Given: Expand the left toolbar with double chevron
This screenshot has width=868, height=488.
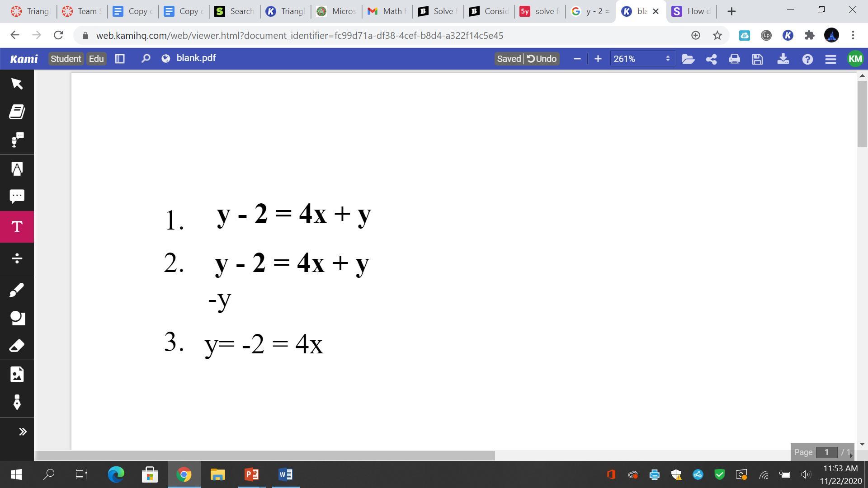Looking at the screenshot, I should pyautogui.click(x=22, y=432).
